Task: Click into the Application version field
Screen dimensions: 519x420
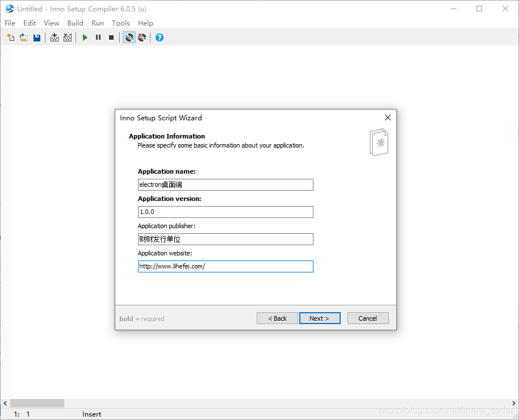Action: click(x=225, y=212)
